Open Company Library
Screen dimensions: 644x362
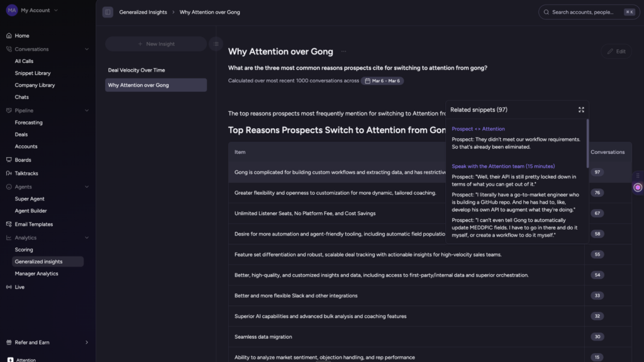(35, 85)
